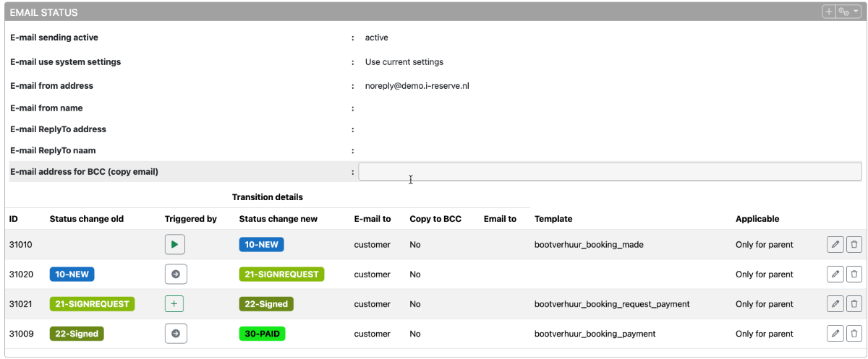The image size is (868, 359).
Task: Click the 10-NEW badge in row 31020
Action: tap(72, 274)
